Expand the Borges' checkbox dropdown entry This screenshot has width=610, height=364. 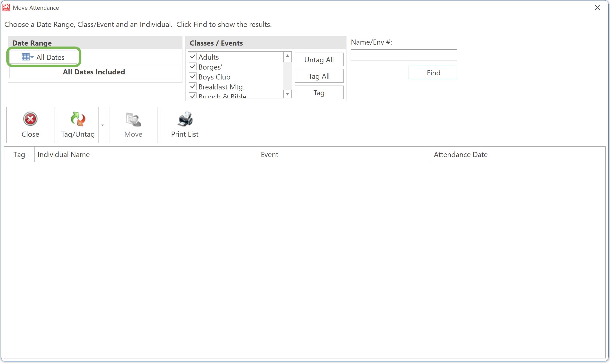192,66
